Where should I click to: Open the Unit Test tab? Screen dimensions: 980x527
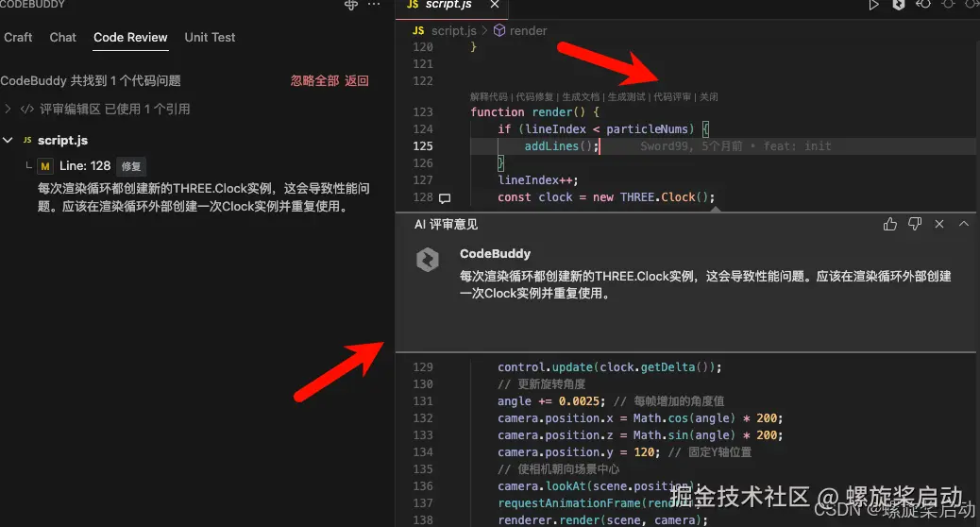point(210,38)
